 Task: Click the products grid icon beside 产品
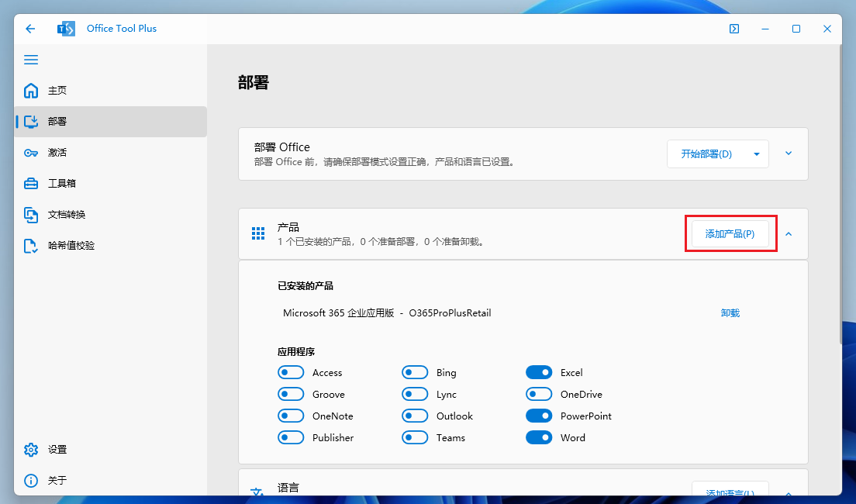(x=258, y=233)
